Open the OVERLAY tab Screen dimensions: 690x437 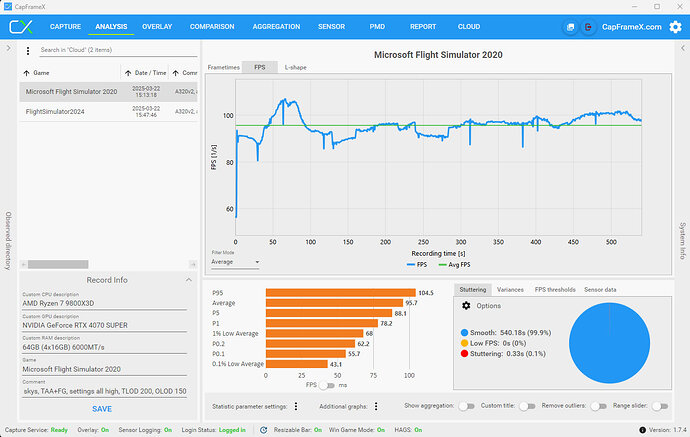[x=157, y=27]
